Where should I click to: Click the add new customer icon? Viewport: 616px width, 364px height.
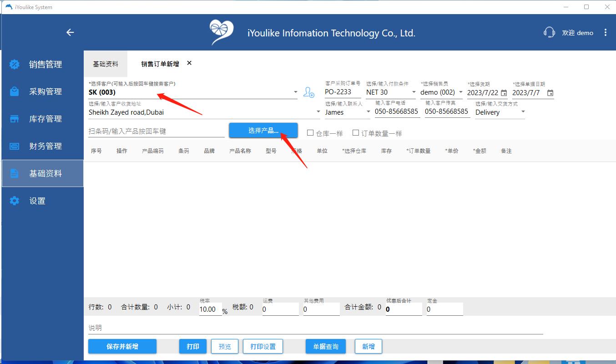[309, 93]
